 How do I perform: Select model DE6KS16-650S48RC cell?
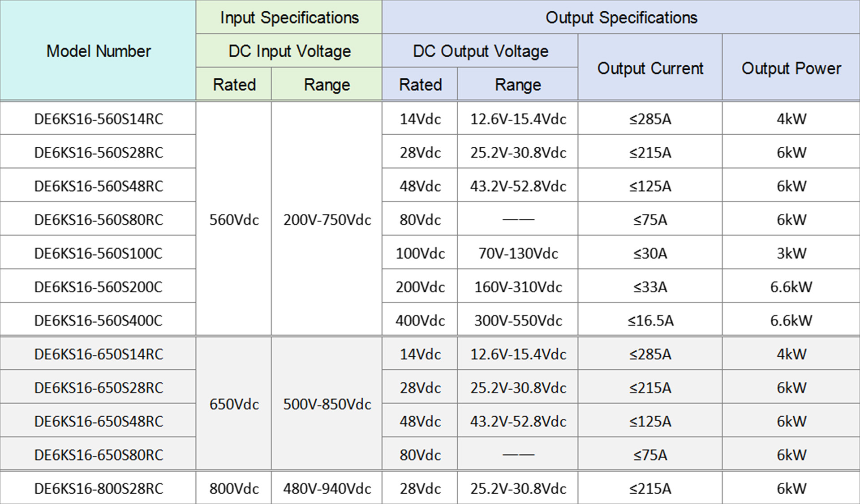[x=99, y=421]
